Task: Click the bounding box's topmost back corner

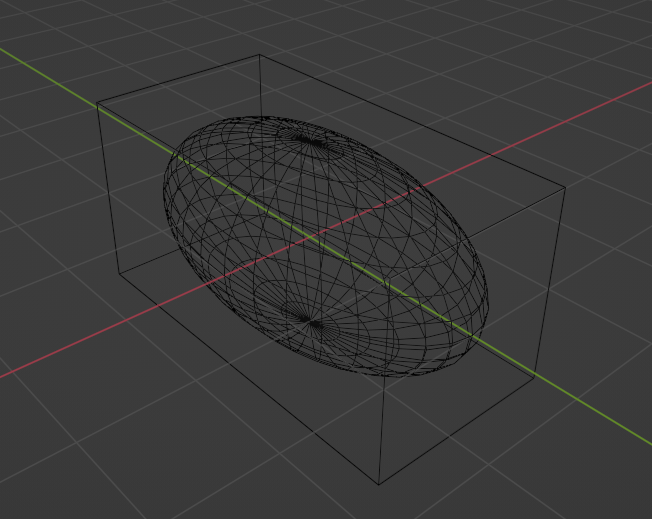Action: [x=260, y=55]
